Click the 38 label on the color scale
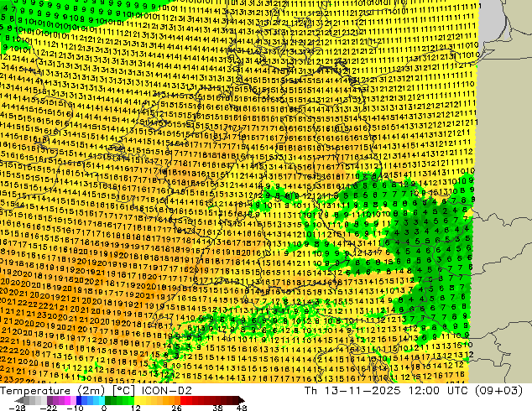 tap(218, 408)
